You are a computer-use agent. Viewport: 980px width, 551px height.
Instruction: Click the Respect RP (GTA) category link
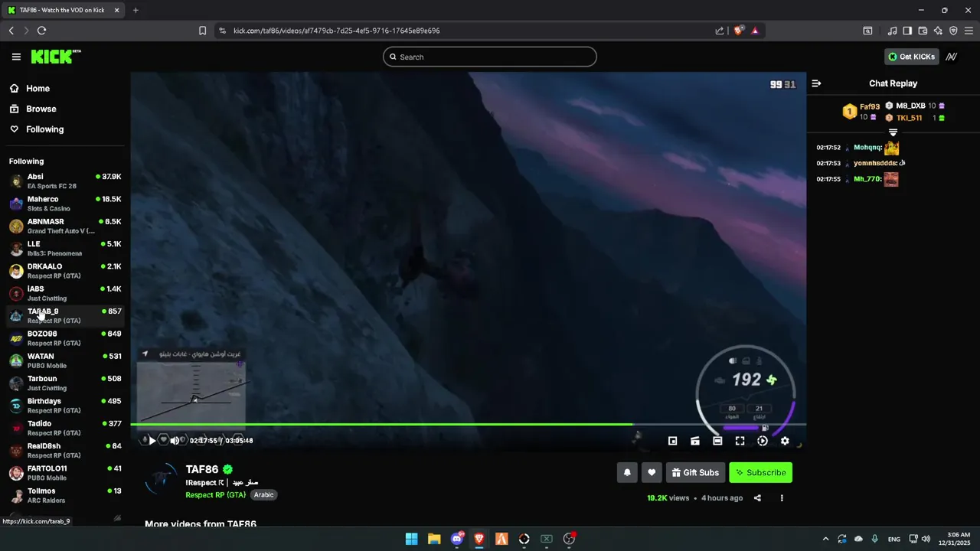click(x=216, y=495)
